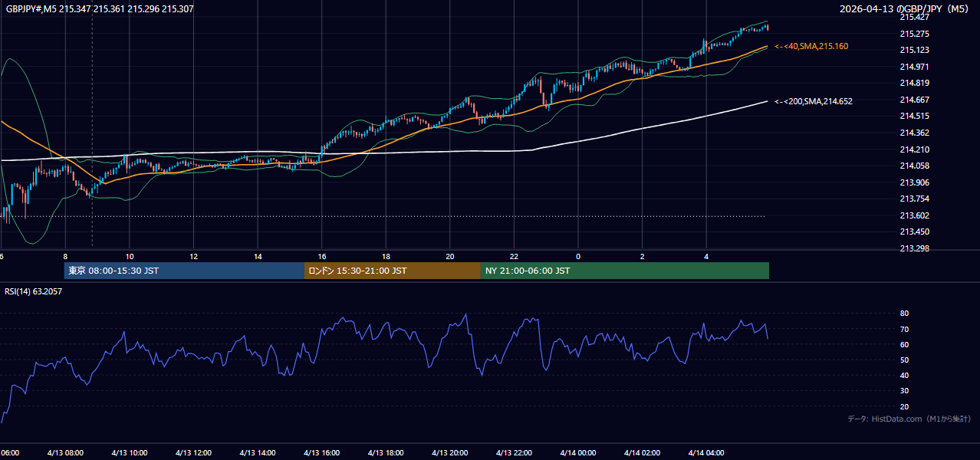
Task: Click price axis value 215.123
Action: pos(914,51)
